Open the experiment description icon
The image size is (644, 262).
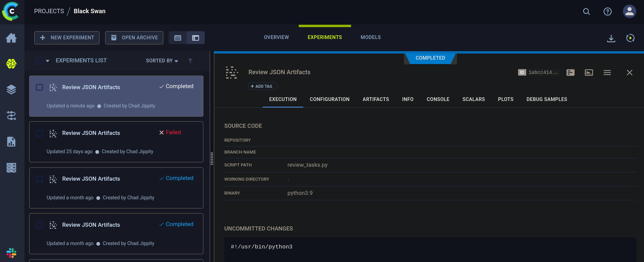pyautogui.click(x=570, y=73)
